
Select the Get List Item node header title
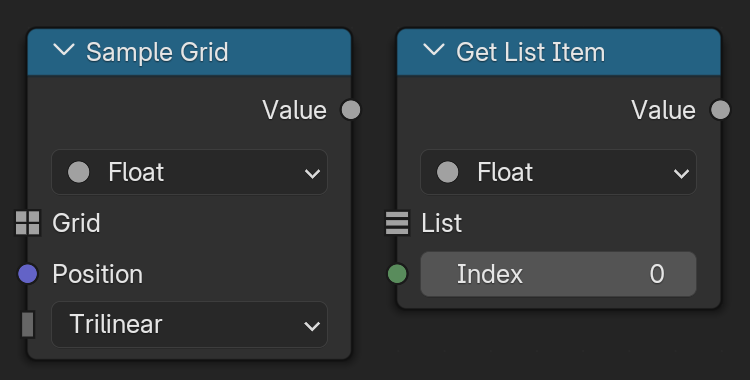pos(530,52)
